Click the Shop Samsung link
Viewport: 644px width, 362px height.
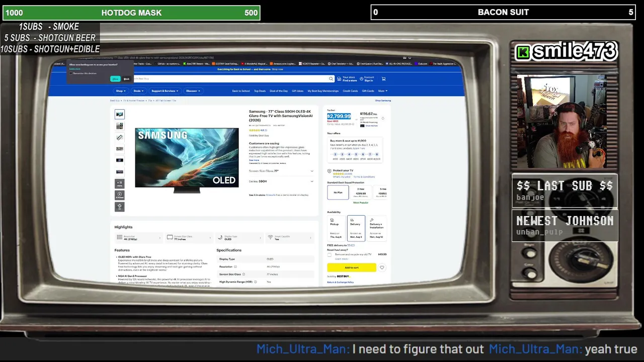pyautogui.click(x=383, y=101)
